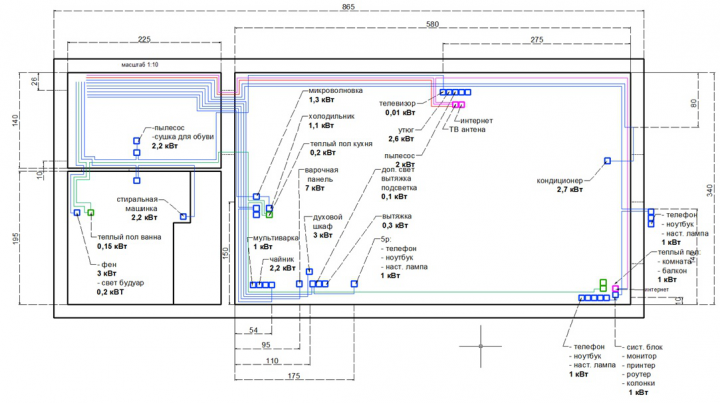Image resolution: width=720 pixels, height=403 pixels.
Task: Select the "1,1 кВт" power value
Action: click(321, 125)
